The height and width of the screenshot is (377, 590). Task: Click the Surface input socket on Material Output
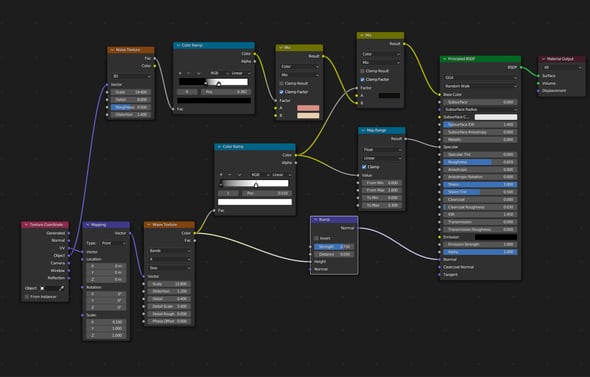pyautogui.click(x=538, y=76)
